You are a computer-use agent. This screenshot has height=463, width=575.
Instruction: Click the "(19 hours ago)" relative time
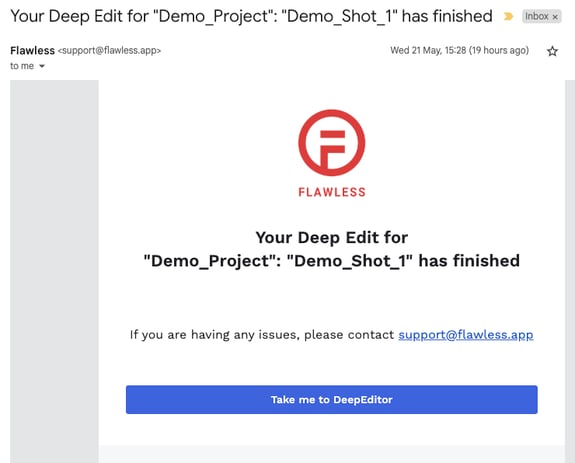coord(499,50)
